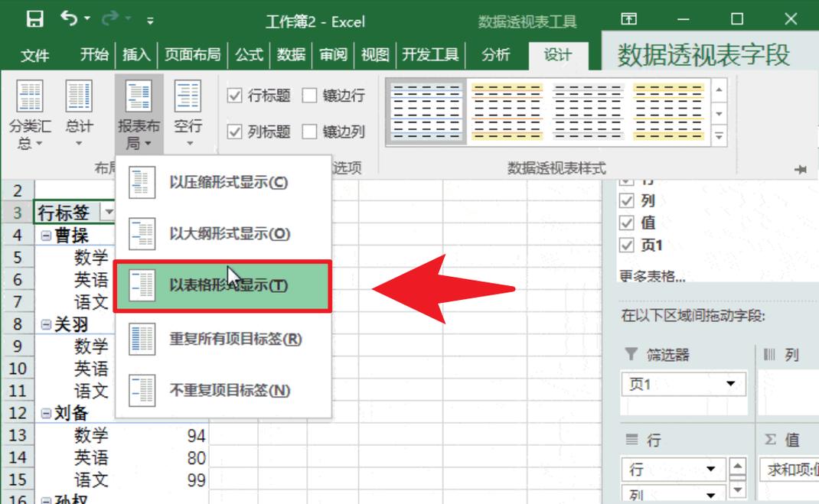Image resolution: width=819 pixels, height=504 pixels.
Task: Open the 行 field dropdown in rows area
Action: tap(710, 469)
